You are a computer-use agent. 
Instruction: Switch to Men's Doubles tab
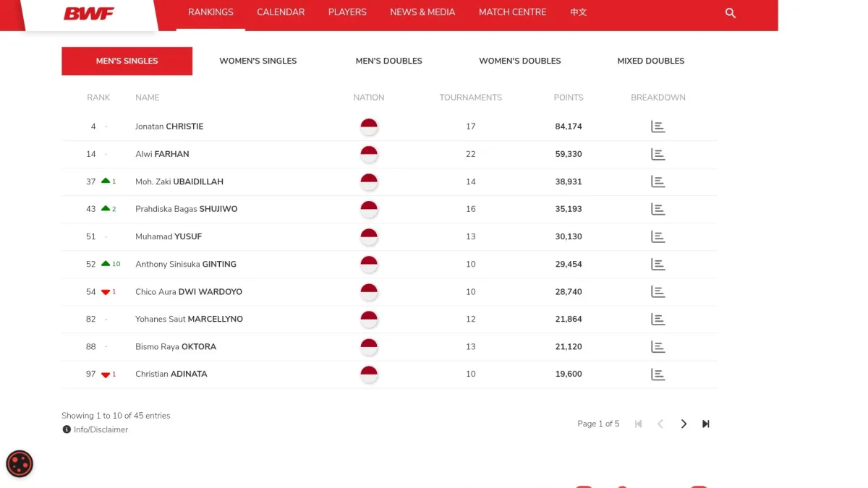coord(389,61)
